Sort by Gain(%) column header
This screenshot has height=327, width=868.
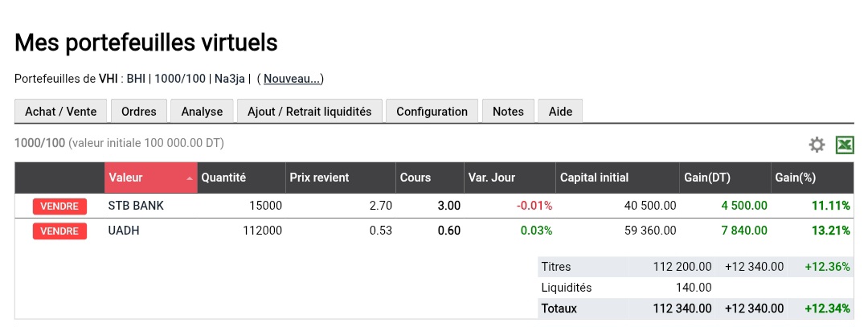click(x=795, y=178)
